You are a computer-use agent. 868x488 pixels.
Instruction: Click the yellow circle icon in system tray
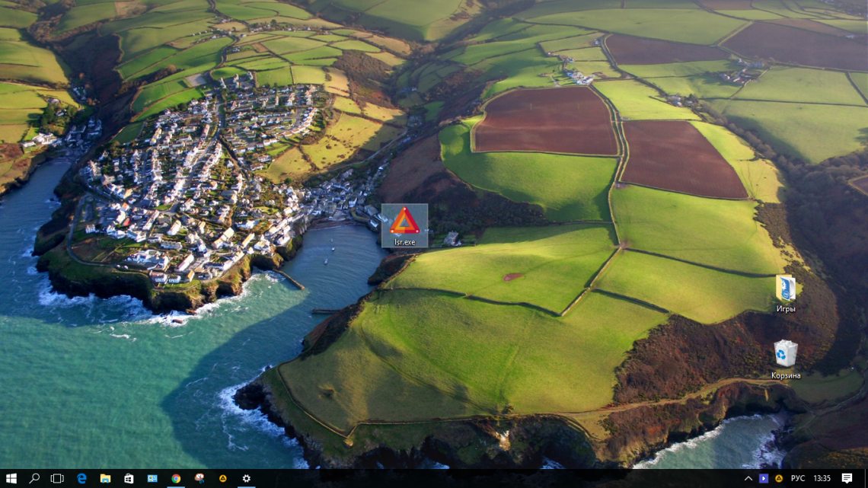pos(779,479)
